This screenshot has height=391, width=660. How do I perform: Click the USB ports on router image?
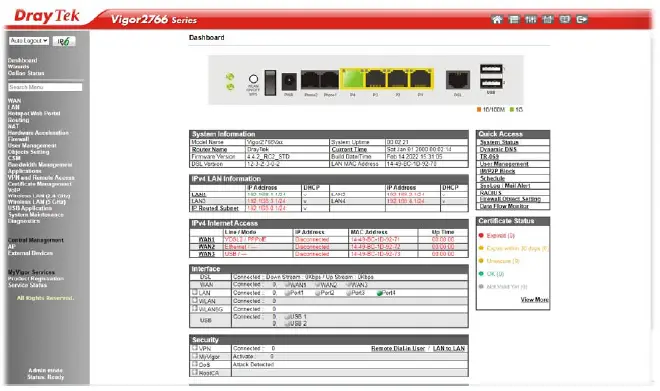pos(491,76)
